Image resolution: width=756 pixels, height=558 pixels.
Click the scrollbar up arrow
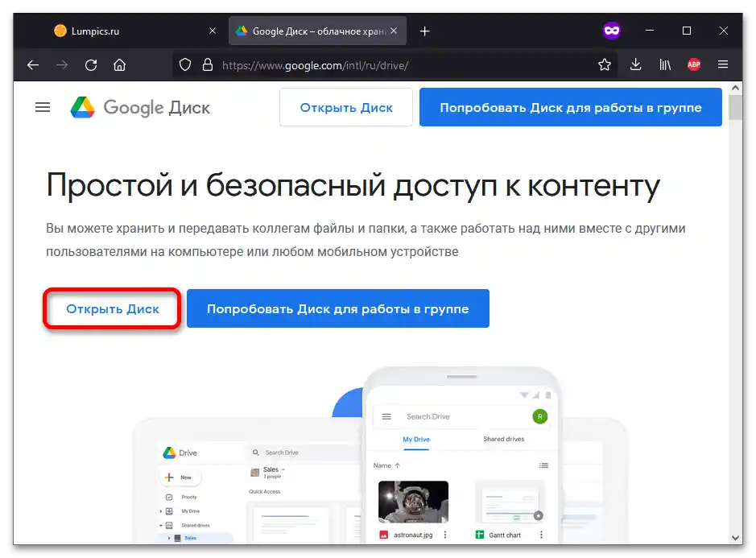pos(735,89)
